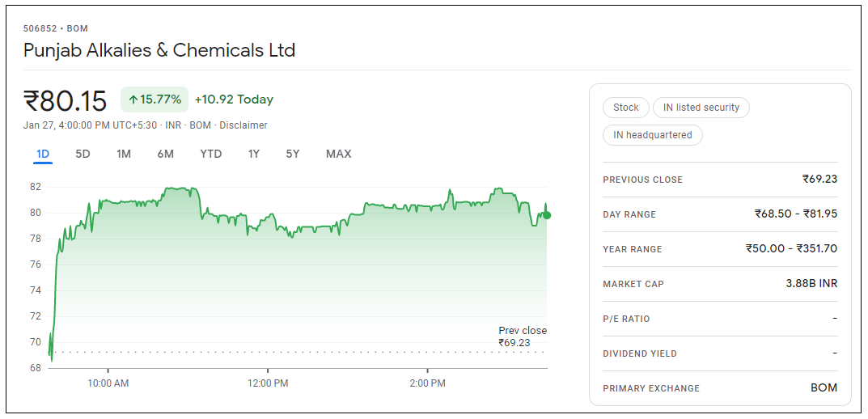This screenshot has width=868, height=419.
Task: Click the IN headquartered chip
Action: click(x=652, y=135)
